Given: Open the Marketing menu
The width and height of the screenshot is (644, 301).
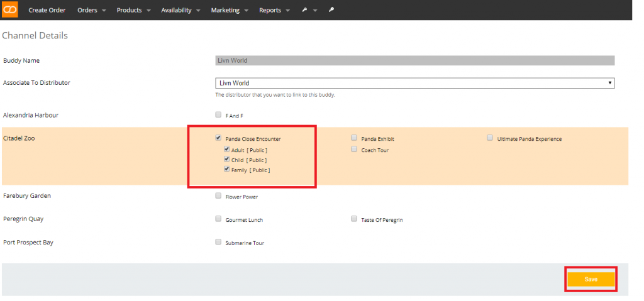Looking at the screenshot, I should pyautogui.click(x=230, y=10).
